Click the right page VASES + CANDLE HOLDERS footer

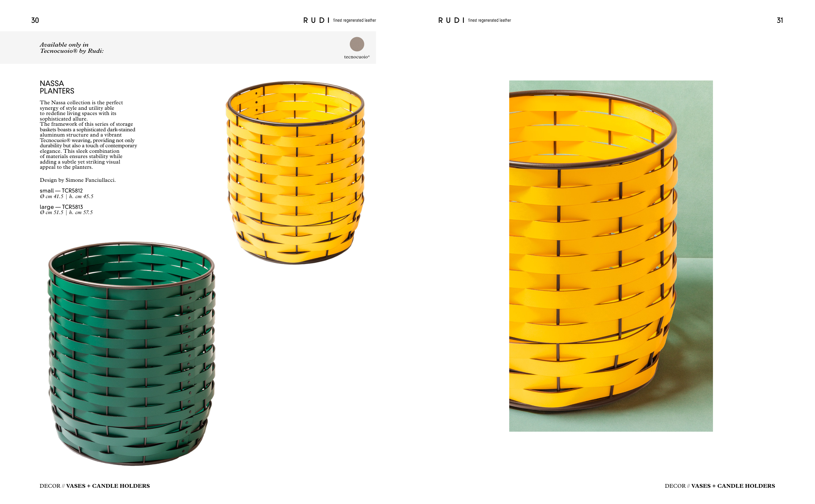733,486
